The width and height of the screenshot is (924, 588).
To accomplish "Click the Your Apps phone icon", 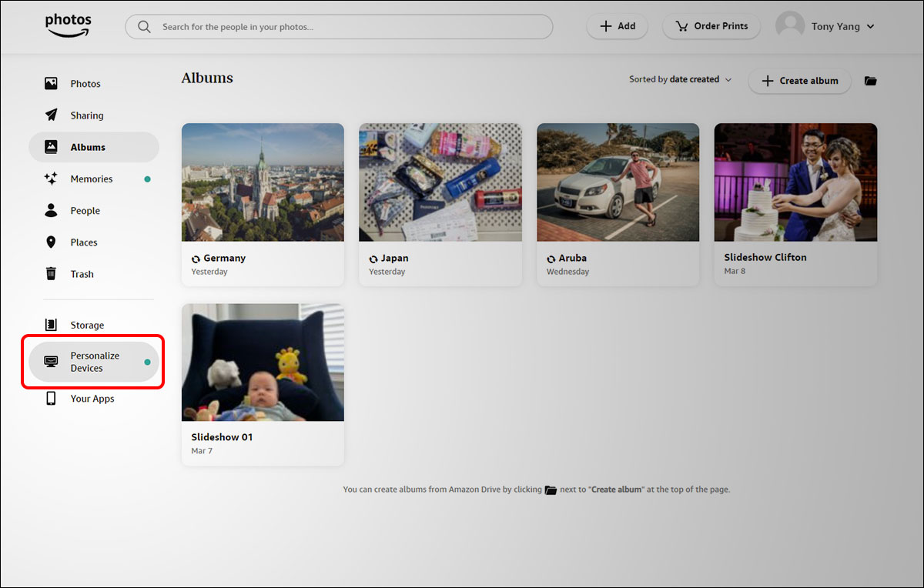I will 51,399.
